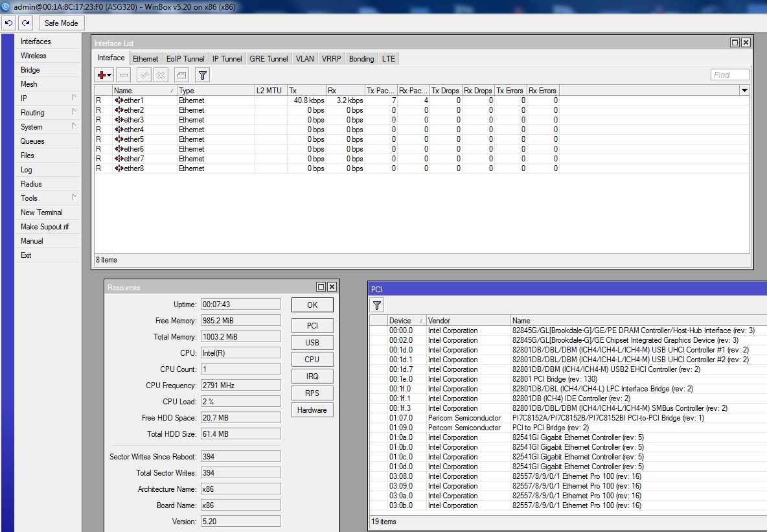The height and width of the screenshot is (532, 767).
Task: Click the checkmark enable icon
Action: [x=144, y=75]
